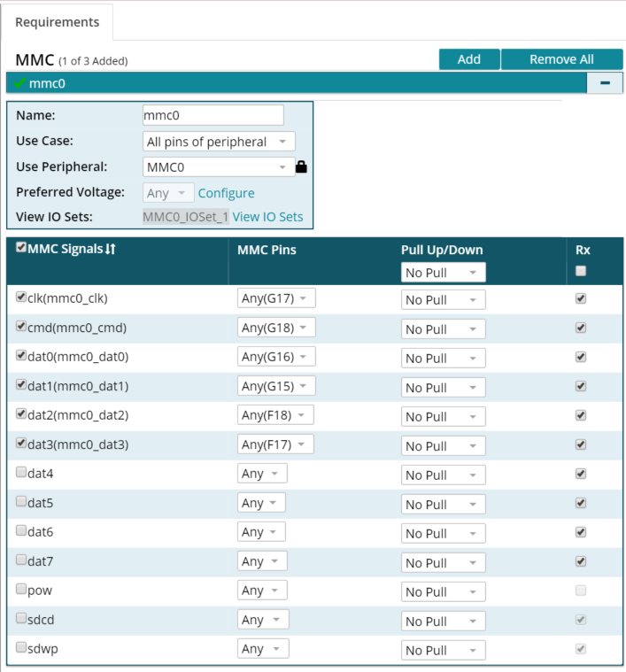Enable the dat4 signal checkbox
Viewport: 626px width, 672px height.
tap(21, 472)
